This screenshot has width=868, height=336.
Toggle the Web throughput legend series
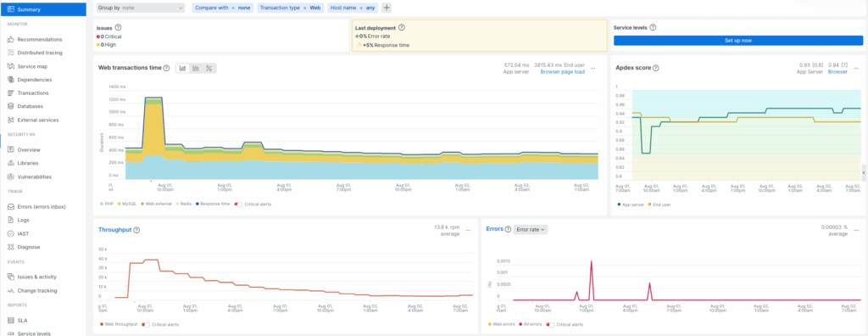click(119, 324)
